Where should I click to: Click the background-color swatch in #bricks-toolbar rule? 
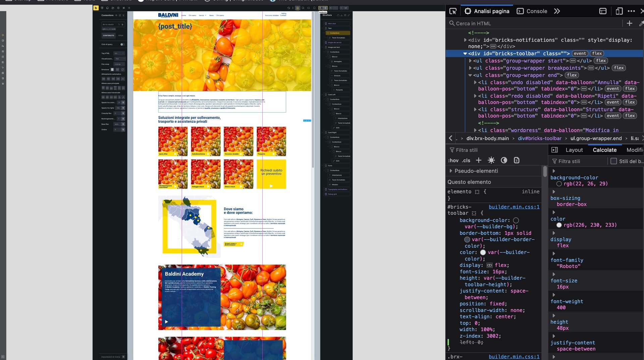(x=516, y=220)
